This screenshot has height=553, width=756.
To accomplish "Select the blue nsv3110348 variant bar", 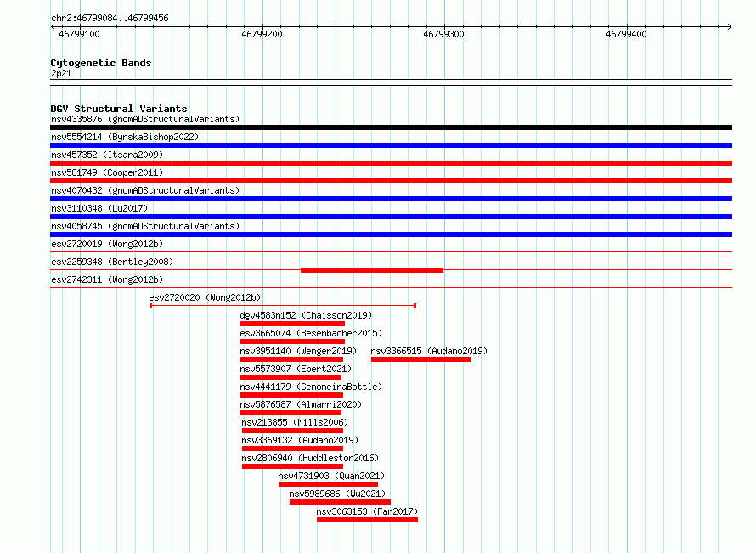I will (391, 217).
